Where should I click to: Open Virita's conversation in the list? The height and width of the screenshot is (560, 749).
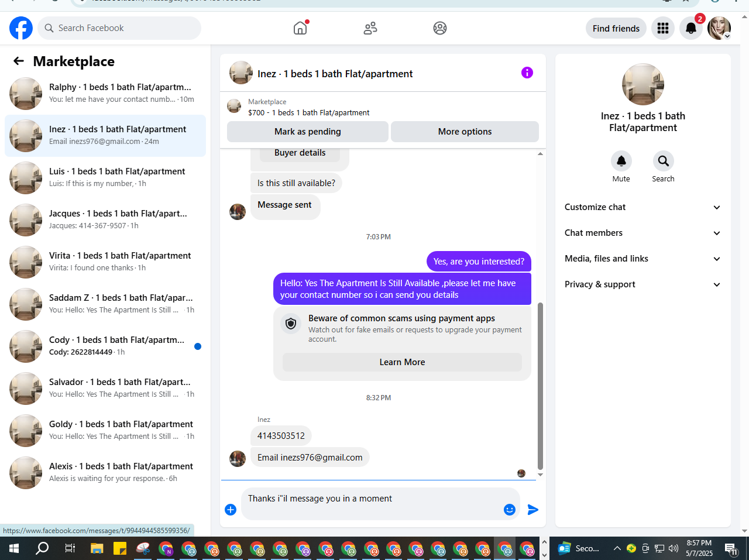pos(105,262)
